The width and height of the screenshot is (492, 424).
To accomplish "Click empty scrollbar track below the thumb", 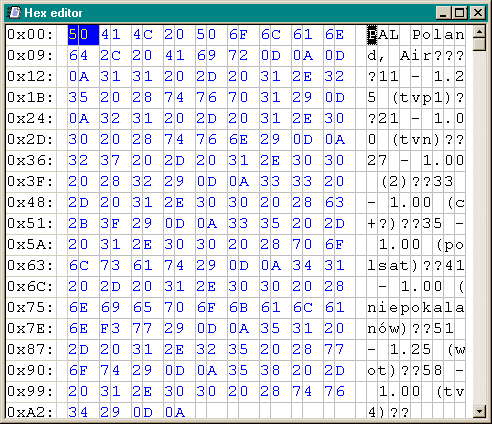I will [x=479, y=227].
